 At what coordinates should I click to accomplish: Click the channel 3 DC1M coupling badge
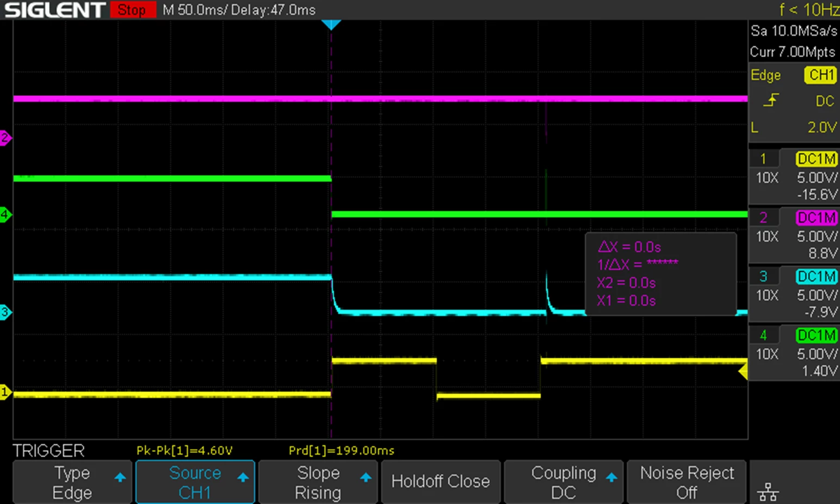click(817, 276)
